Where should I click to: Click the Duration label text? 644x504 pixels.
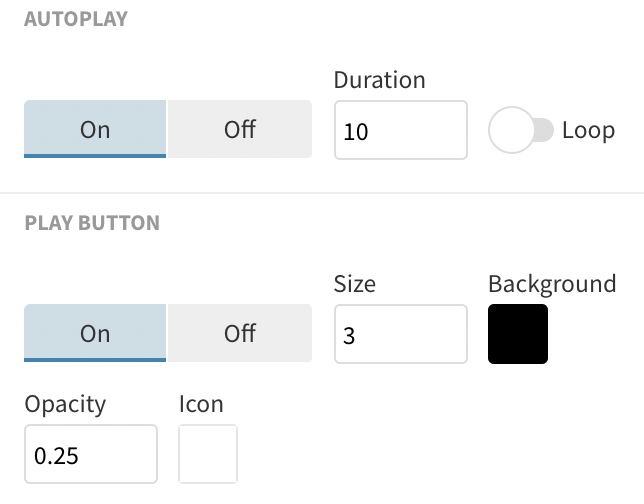point(379,80)
